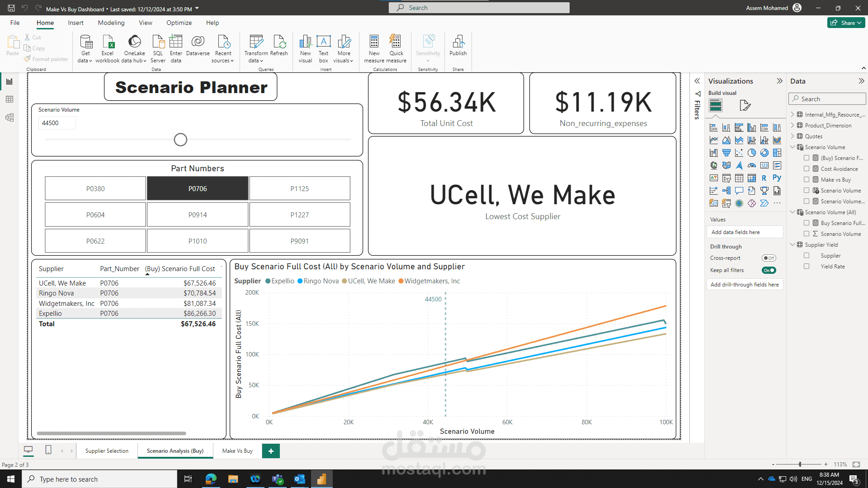Check the Scenario Volume sum field under Scenario Volume (All)
This screenshot has height=488, width=868.
tap(807, 234)
